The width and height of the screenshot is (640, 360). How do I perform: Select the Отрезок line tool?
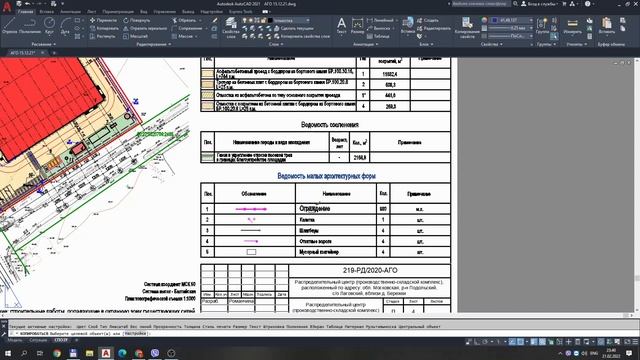tap(9, 26)
